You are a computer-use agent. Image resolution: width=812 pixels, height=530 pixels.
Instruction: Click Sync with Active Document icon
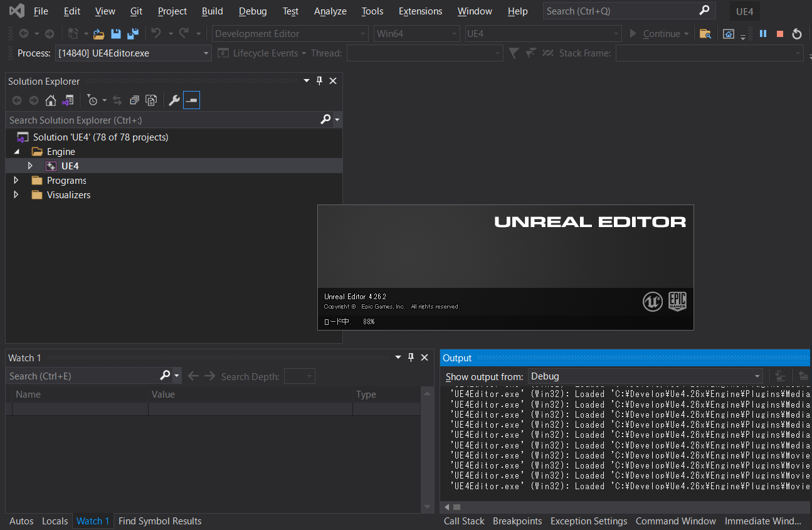(117, 100)
